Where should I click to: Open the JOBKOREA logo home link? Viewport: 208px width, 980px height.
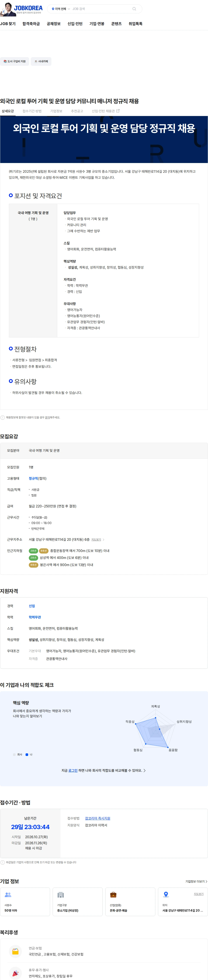click(x=28, y=8)
